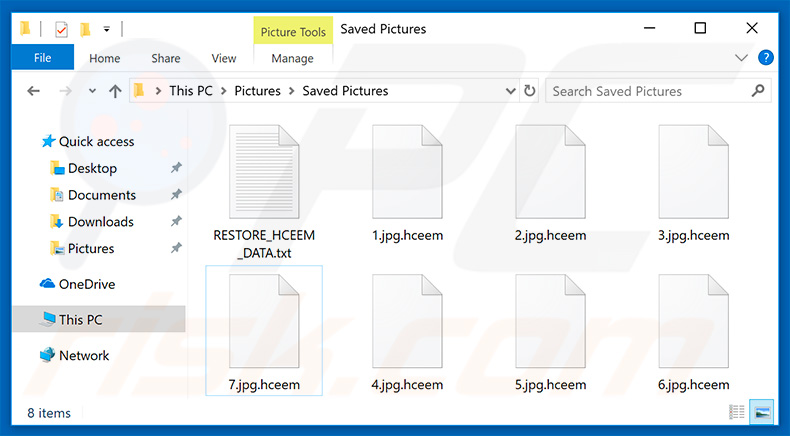Unpin Desktop using its pin icon
Screen dimensions: 790x436
tap(176, 168)
